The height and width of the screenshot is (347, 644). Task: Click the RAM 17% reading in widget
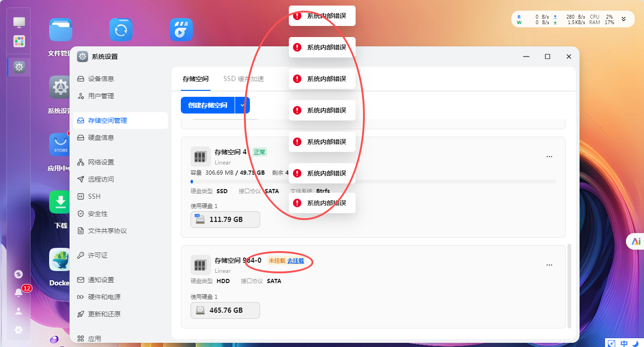pyautogui.click(x=602, y=22)
